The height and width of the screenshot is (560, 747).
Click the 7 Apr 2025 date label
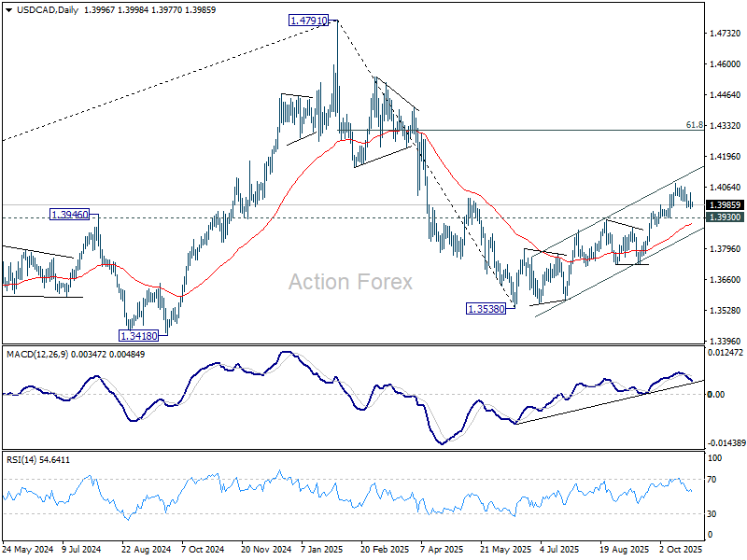pyautogui.click(x=442, y=550)
